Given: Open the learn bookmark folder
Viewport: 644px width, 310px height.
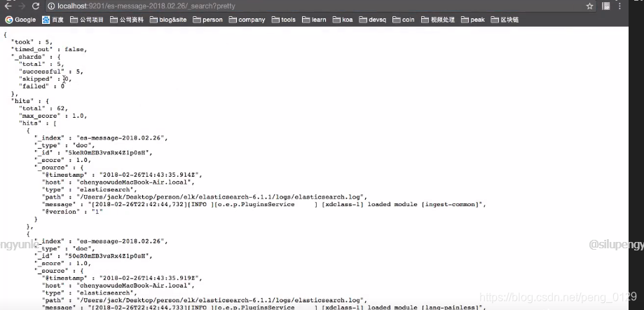Looking at the screenshot, I should pos(314,20).
